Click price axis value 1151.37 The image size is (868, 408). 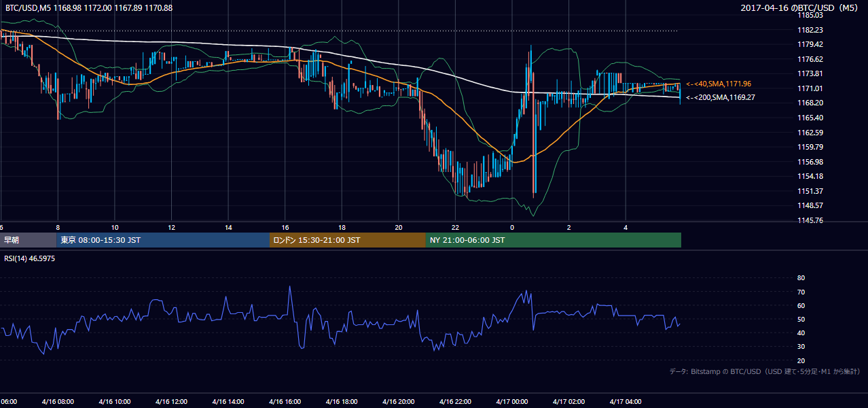pos(810,191)
